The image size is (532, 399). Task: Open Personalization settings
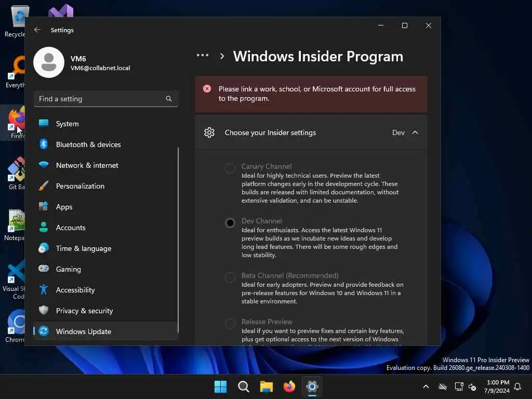coord(106,186)
